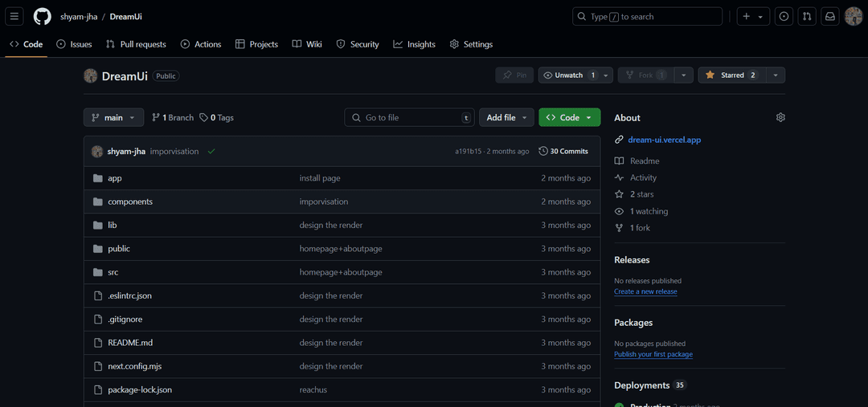This screenshot has height=407, width=868.
Task: Open the main branch selector dropdown
Action: pyautogui.click(x=113, y=117)
